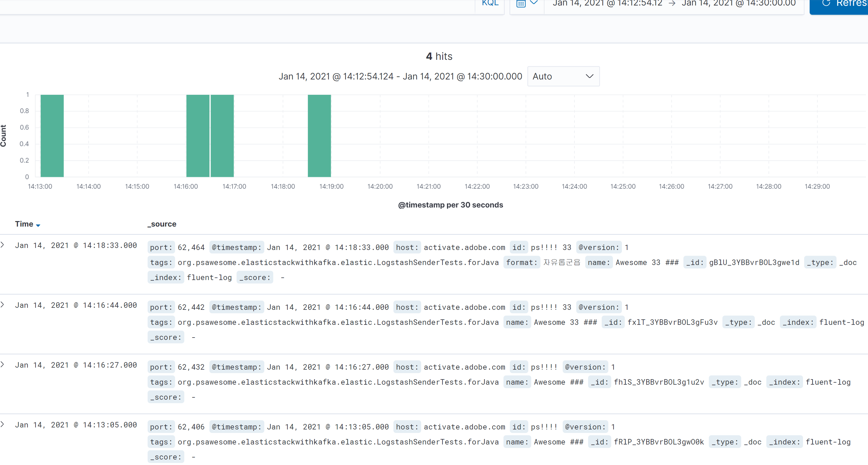Expand the 14:16:27.000 log row
868x465 pixels.
point(3,364)
